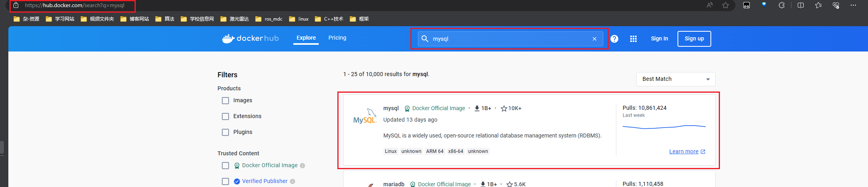Click the 'Updated 13 days ago' text
This screenshot has height=187, width=868.
tap(410, 120)
